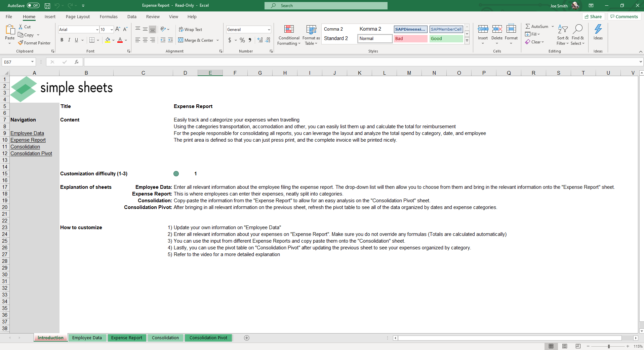Toggle Align Left alignment
Viewport: 644px width, 350px height.
(138, 40)
